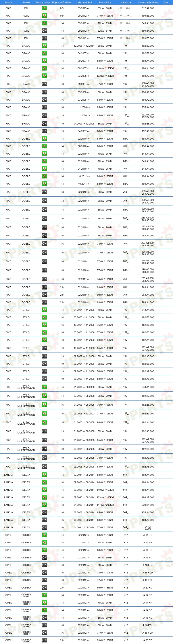This screenshot has height=644, width=173.
Task: Click the ON icon in the Opel Combo A 13 FD row
Action: click(44, 558)
